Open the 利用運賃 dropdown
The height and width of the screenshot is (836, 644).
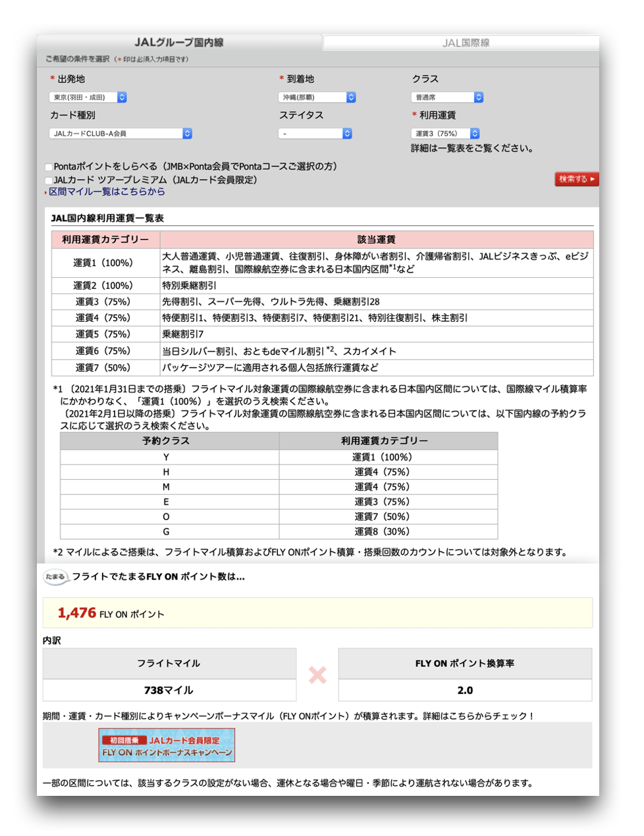[445, 134]
